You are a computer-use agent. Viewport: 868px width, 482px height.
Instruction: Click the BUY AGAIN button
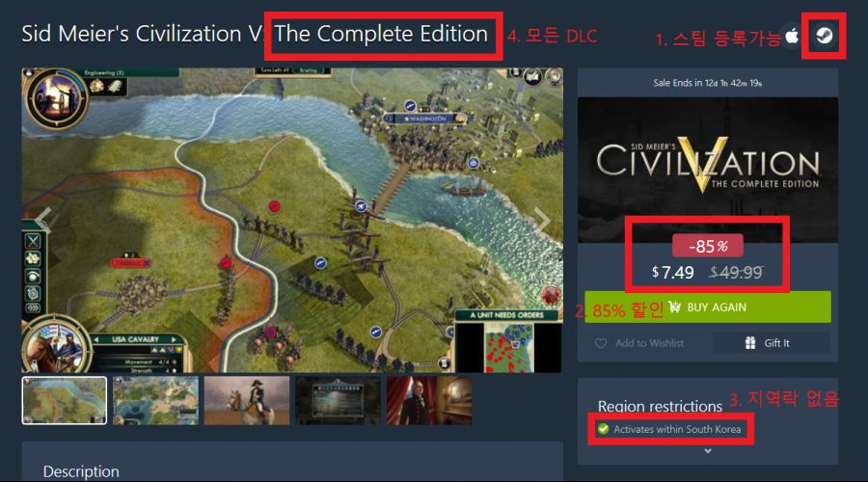coord(708,308)
